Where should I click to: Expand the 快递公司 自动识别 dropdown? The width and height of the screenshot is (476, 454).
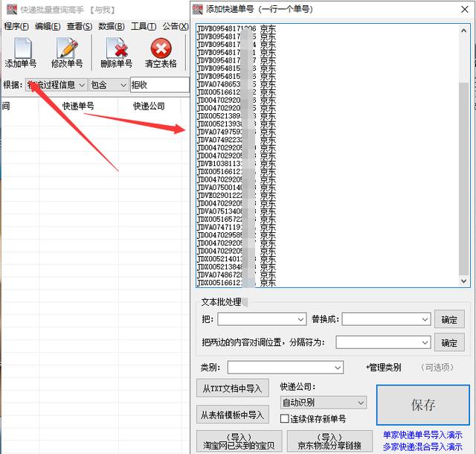click(x=361, y=403)
